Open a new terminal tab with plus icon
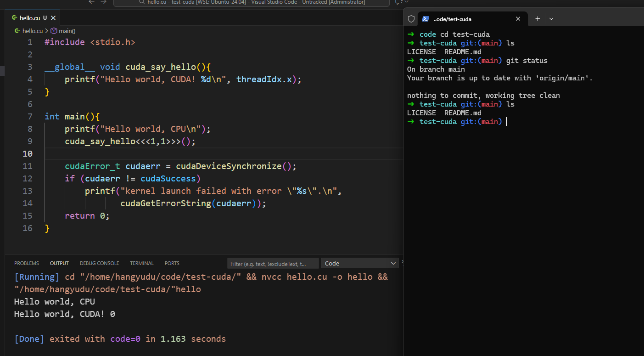 click(538, 19)
